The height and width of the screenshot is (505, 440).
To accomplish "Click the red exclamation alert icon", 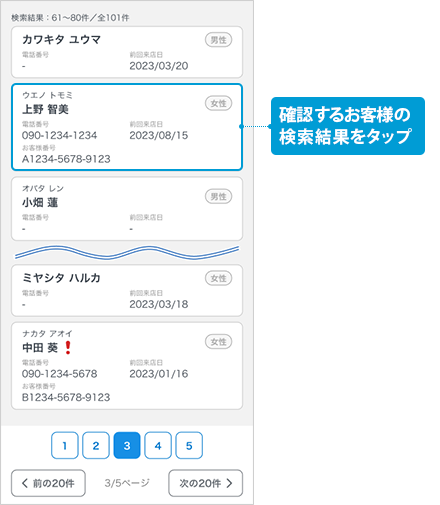I will pos(68,348).
